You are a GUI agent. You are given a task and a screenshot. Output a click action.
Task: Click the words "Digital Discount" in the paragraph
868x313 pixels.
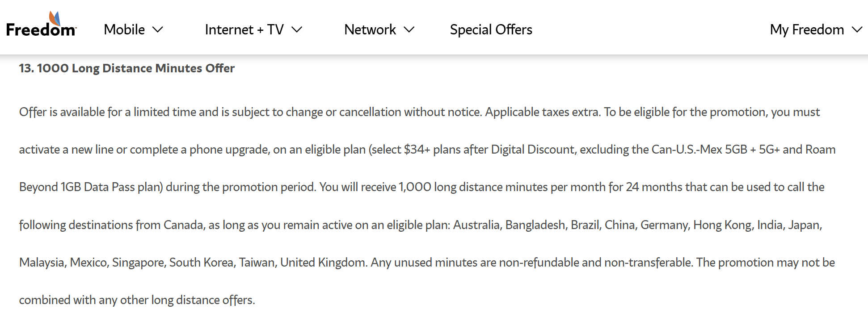point(532,150)
